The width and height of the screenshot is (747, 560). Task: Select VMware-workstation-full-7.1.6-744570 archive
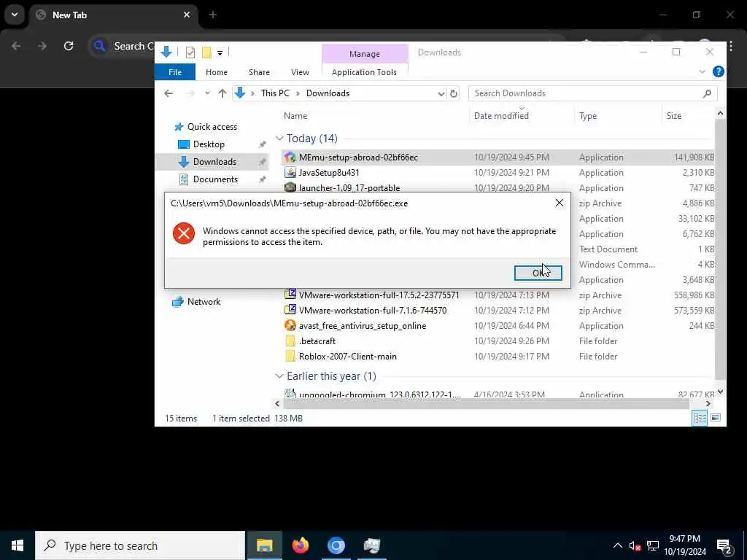[x=373, y=311]
